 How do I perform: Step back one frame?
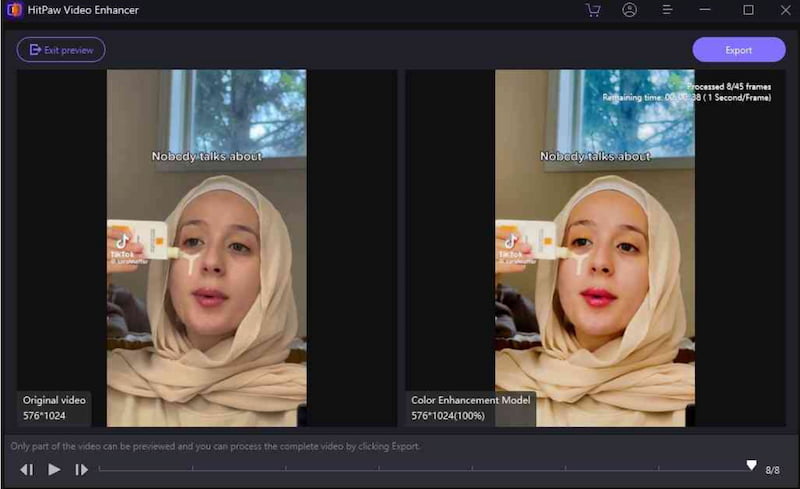[x=27, y=469]
